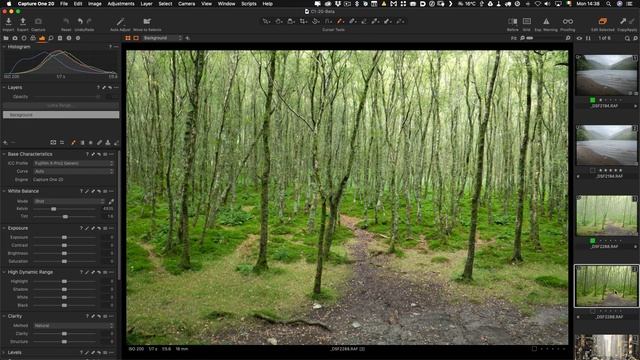Collapse the Base Characteristics panel
This screenshot has height=360, width=640.
point(4,154)
